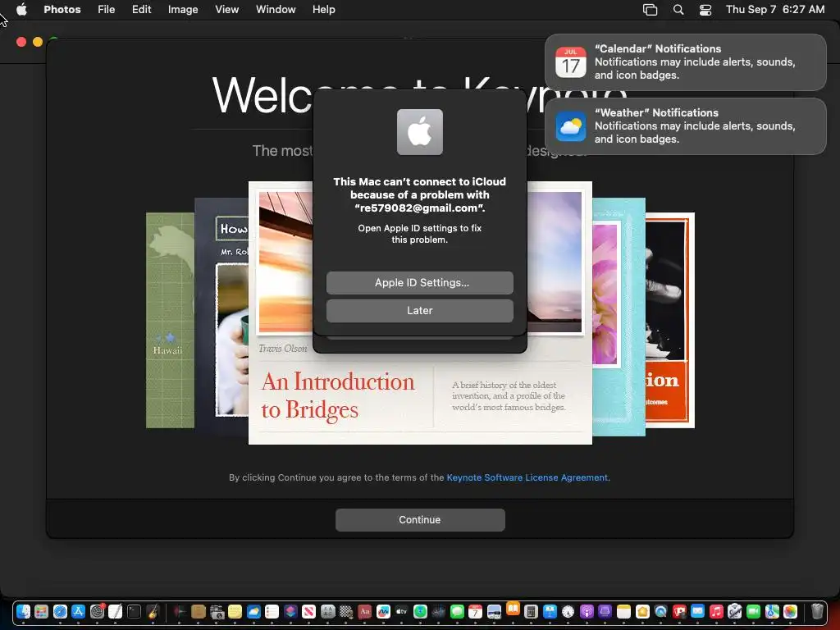The width and height of the screenshot is (840, 630).
Task: Click the Keynote icon in the Dock
Action: [550, 611]
